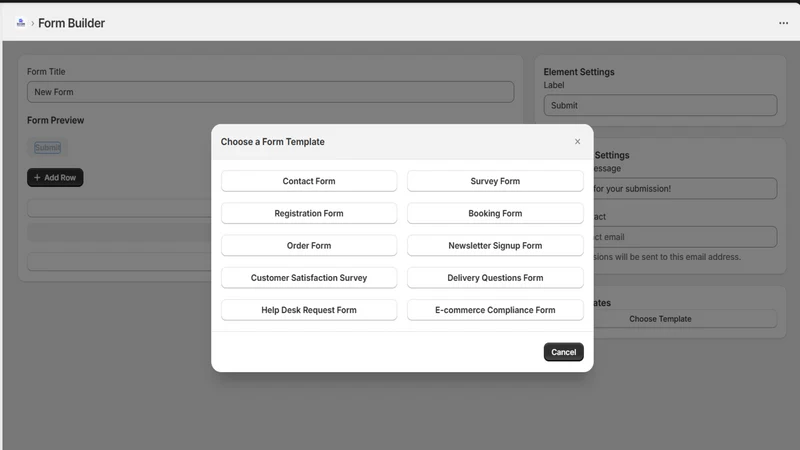The height and width of the screenshot is (450, 800).
Task: Click the Add Row button
Action: point(55,178)
